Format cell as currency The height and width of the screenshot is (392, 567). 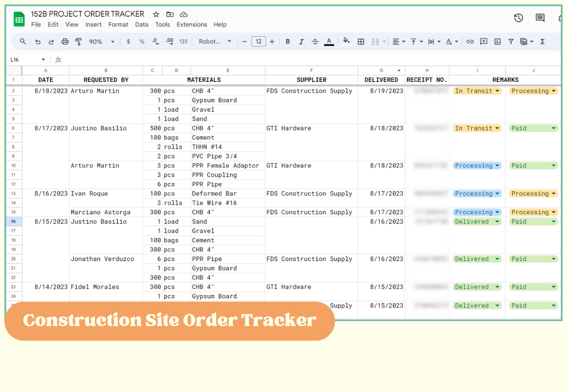click(x=128, y=42)
